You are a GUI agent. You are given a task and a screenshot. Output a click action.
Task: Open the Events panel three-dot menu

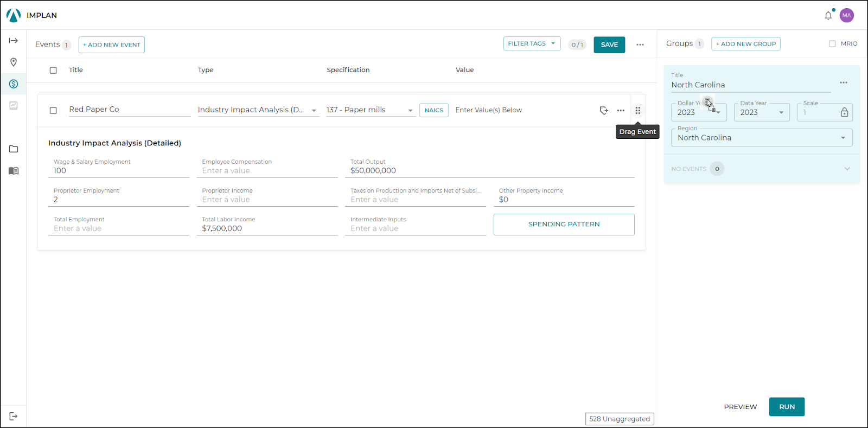pos(640,44)
